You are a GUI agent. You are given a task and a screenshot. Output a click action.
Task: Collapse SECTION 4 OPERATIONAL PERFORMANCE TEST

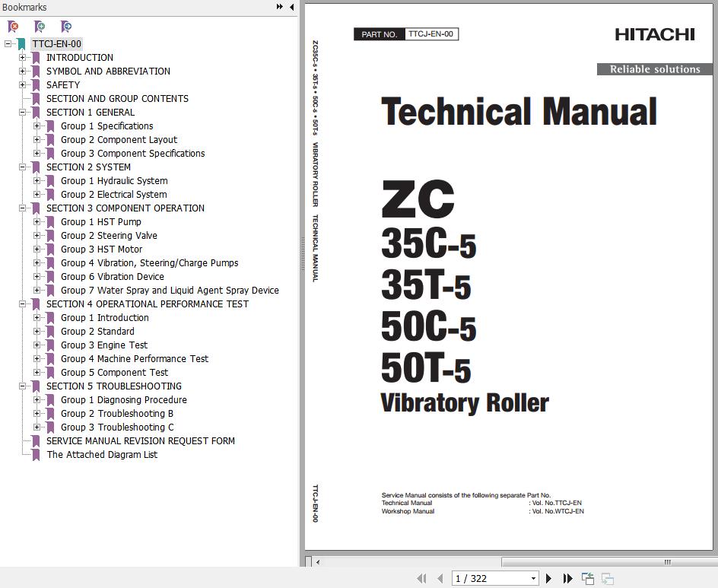click(x=22, y=304)
